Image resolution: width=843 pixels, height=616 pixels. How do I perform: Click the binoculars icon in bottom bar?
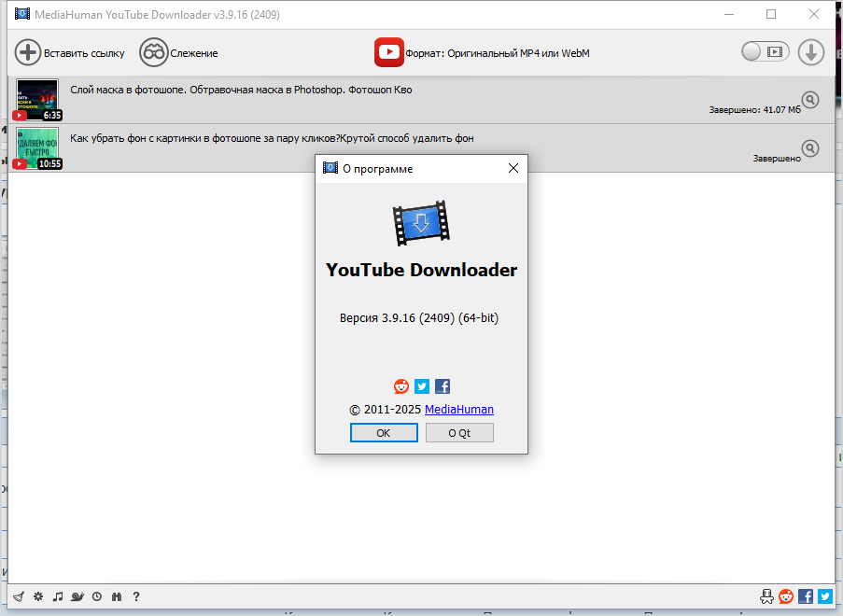[x=117, y=596]
